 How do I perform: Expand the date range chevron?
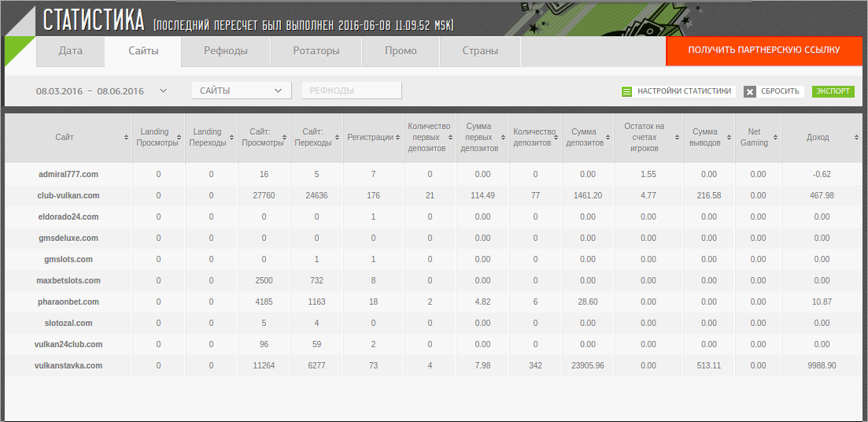pos(163,91)
